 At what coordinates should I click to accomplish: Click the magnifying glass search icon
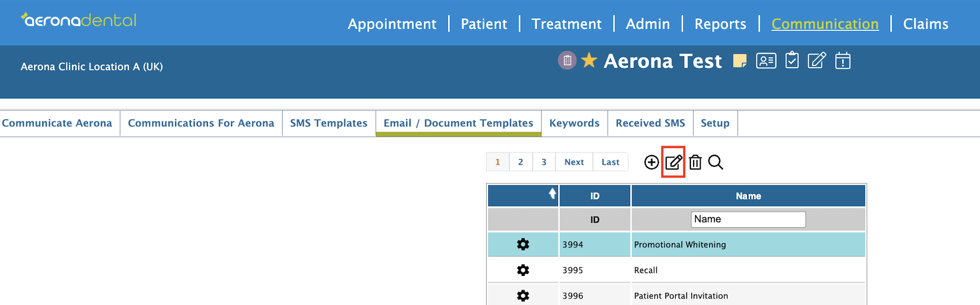pos(716,162)
